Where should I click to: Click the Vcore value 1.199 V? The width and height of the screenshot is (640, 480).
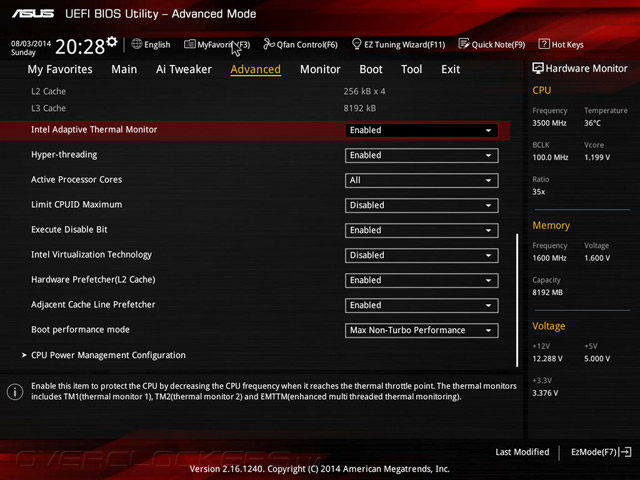click(597, 157)
